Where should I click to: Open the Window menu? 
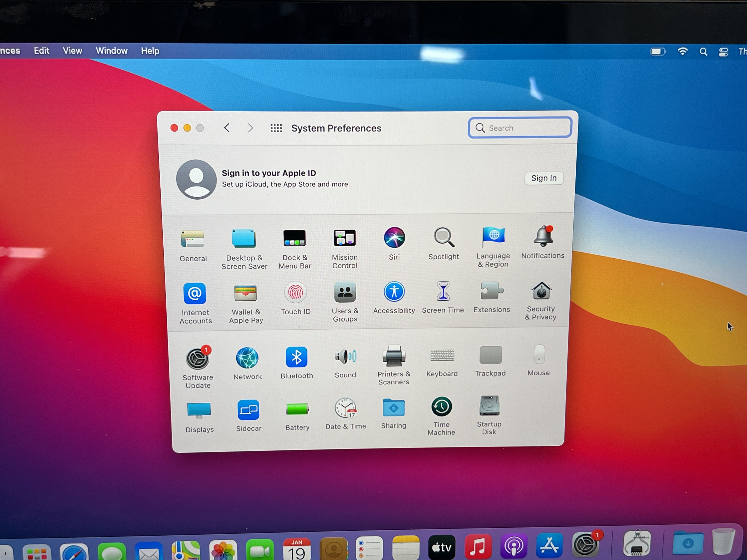[x=112, y=51]
